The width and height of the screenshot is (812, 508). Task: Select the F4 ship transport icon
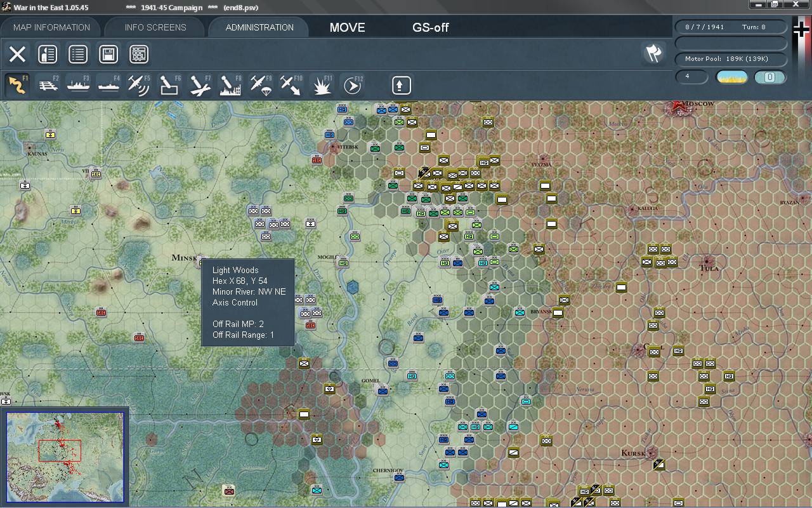pos(109,85)
